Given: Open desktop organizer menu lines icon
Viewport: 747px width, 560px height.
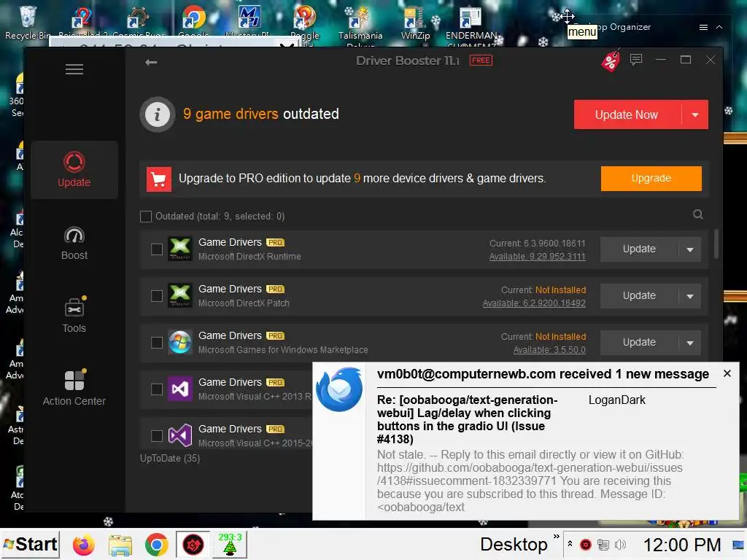Looking at the screenshot, I should coord(703,28).
